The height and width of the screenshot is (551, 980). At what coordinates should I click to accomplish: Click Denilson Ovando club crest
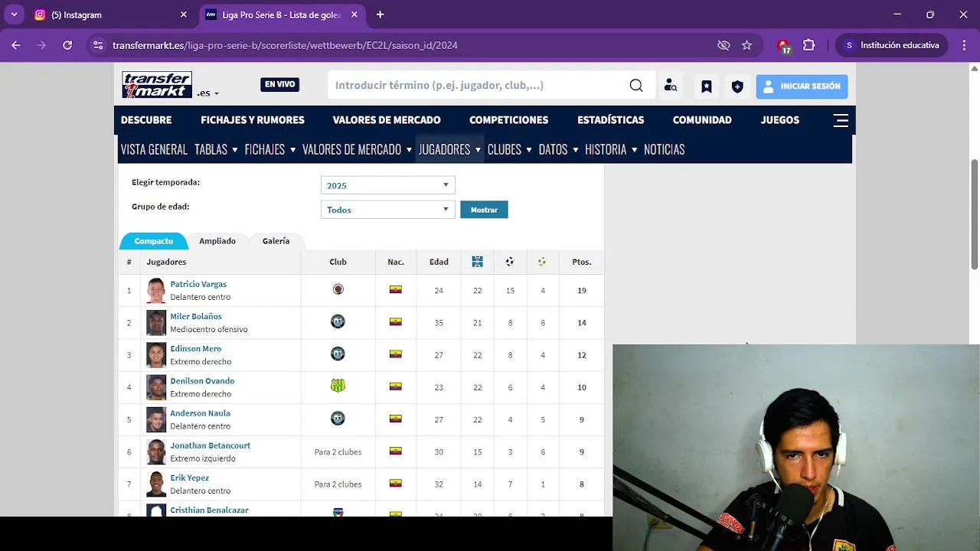(x=338, y=386)
